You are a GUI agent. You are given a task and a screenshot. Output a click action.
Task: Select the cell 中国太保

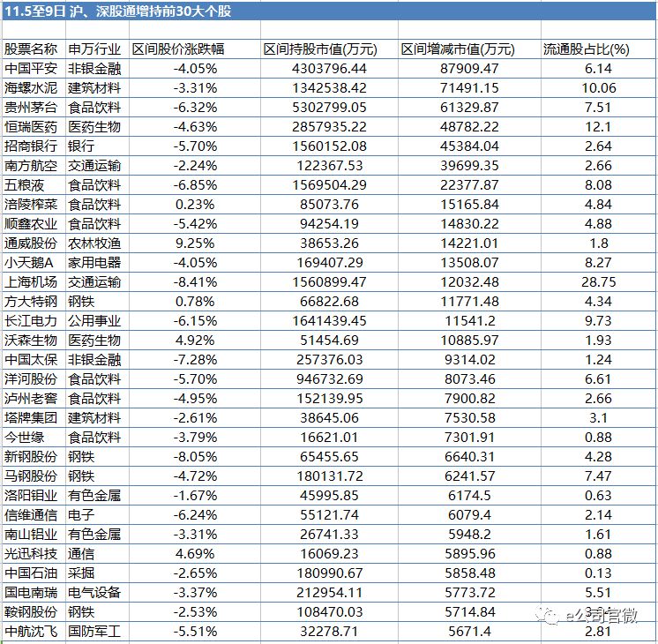[x=31, y=359]
